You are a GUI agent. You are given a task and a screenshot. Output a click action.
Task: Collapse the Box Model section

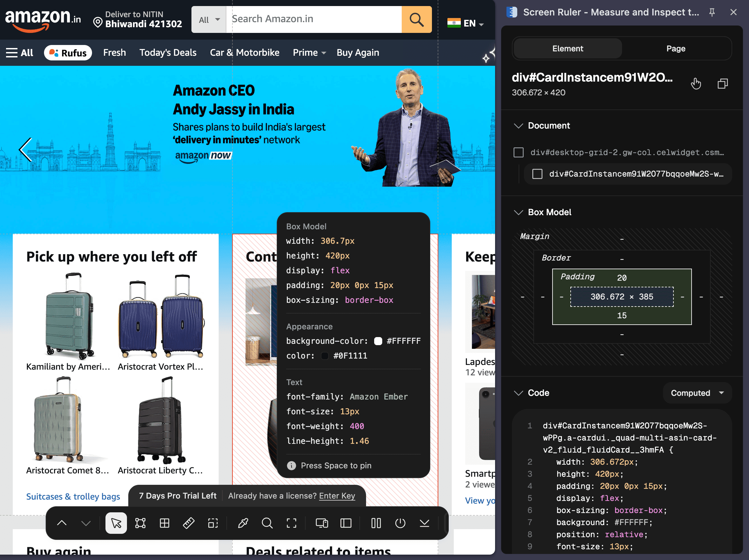(518, 213)
